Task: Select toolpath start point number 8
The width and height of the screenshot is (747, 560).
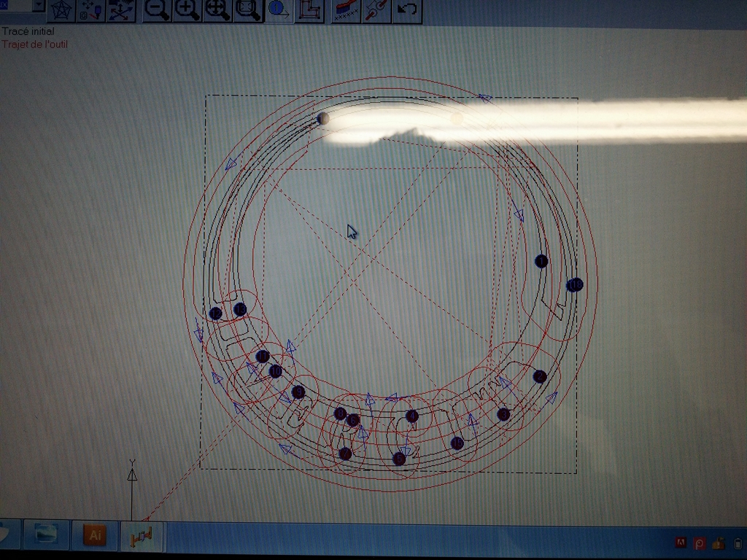Action: [340, 413]
